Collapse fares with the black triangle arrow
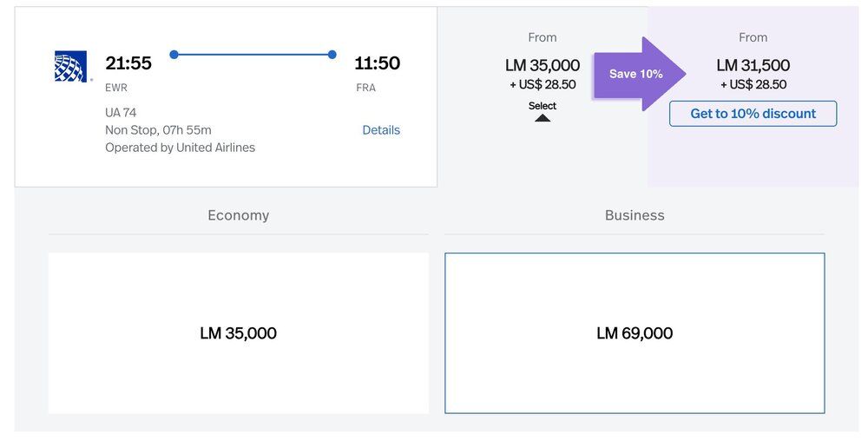Viewport: 868px width, 441px height. [542, 118]
